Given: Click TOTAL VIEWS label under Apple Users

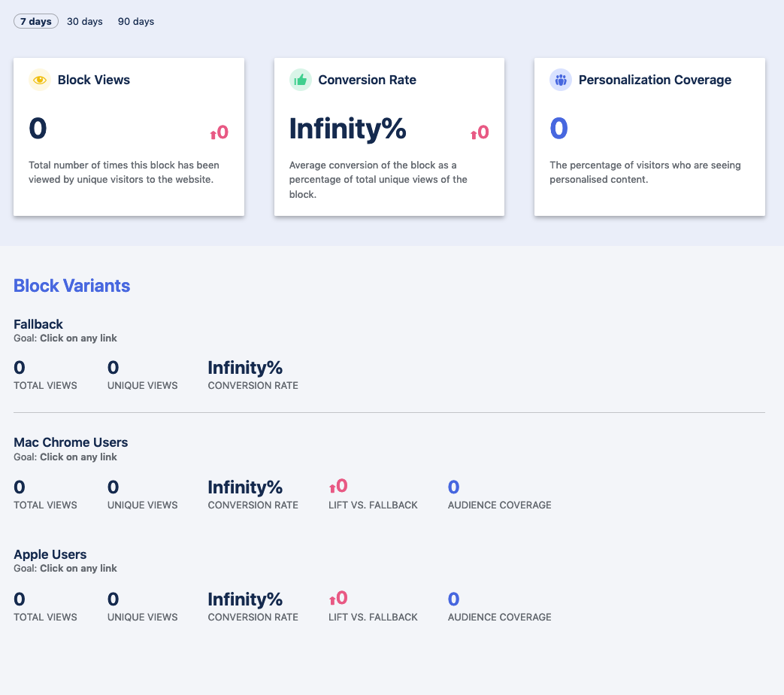Looking at the screenshot, I should 45,617.
